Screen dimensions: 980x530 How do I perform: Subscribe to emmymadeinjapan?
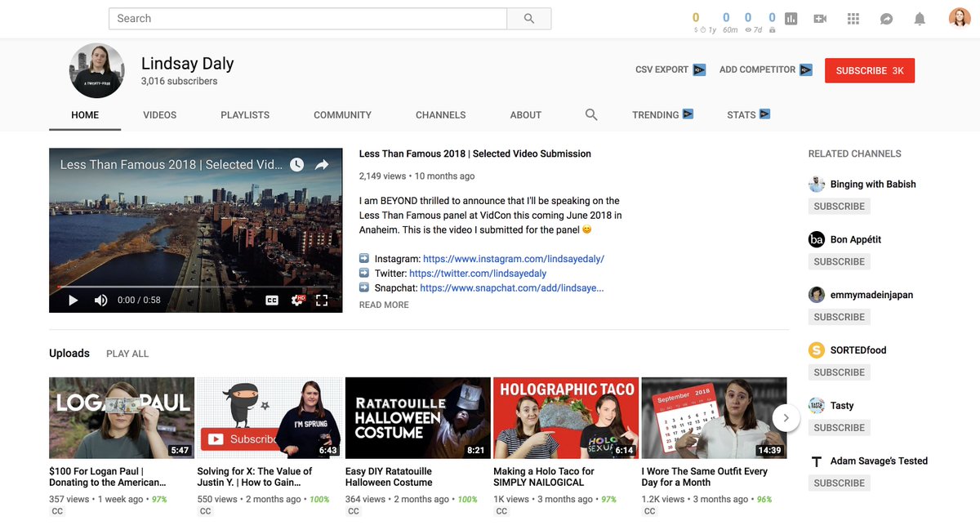pos(839,317)
